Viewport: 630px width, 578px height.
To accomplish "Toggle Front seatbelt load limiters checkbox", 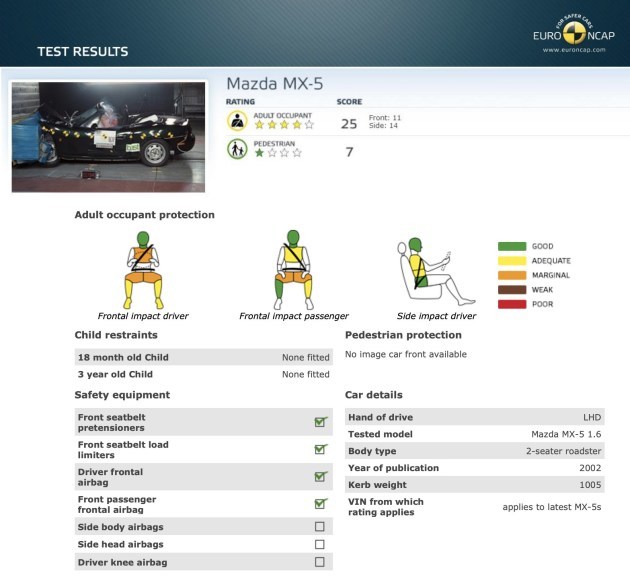I will [320, 449].
